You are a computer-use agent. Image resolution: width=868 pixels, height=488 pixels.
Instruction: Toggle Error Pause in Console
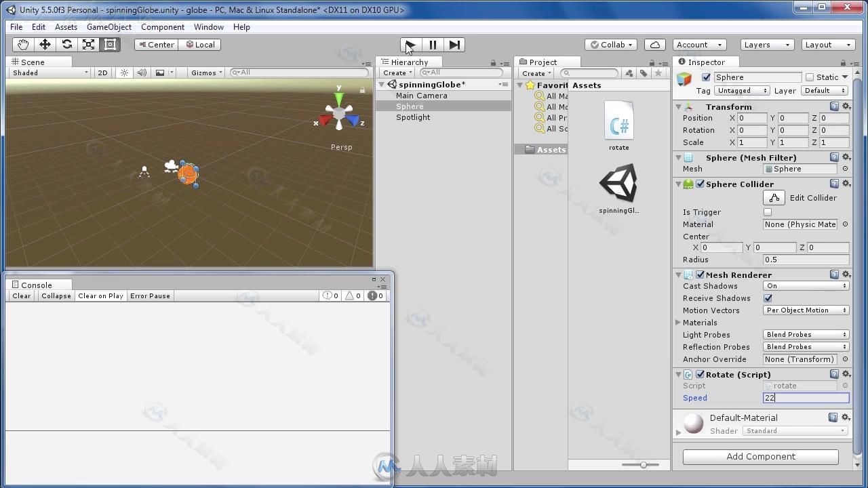coord(150,296)
